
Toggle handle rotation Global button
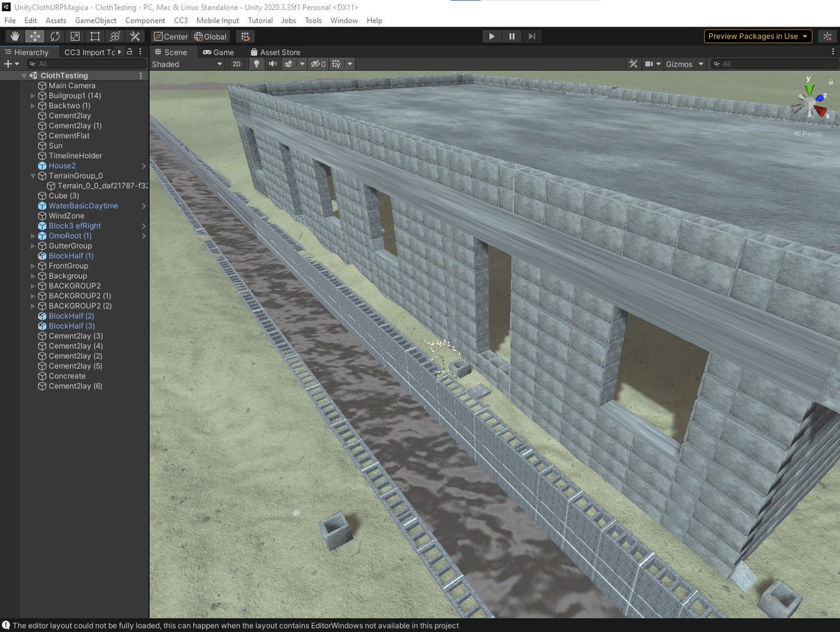[211, 36]
